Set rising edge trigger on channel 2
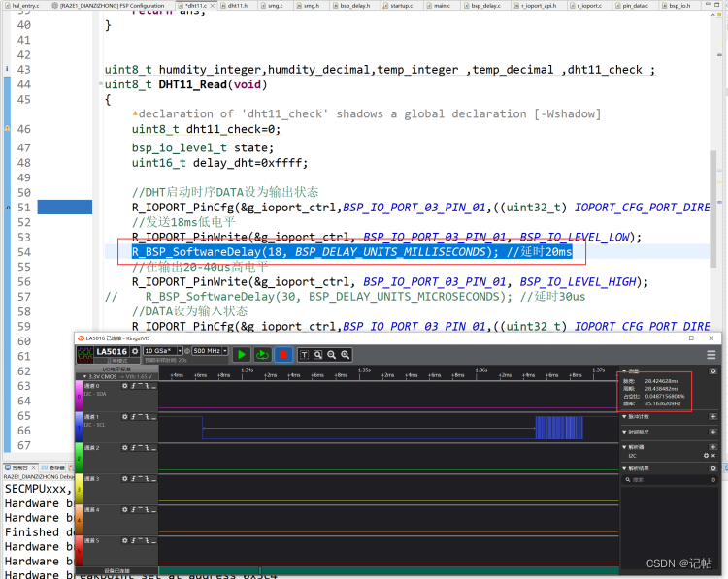Viewport: 728px width, 579px height. pyautogui.click(x=133, y=448)
